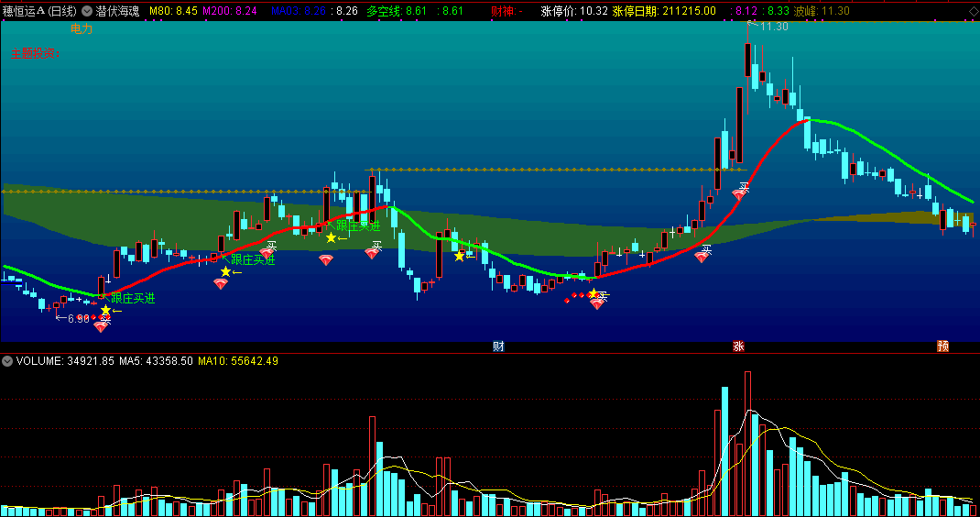
Task: Click the red gem with 买 under the peak run-up
Action: click(739, 195)
